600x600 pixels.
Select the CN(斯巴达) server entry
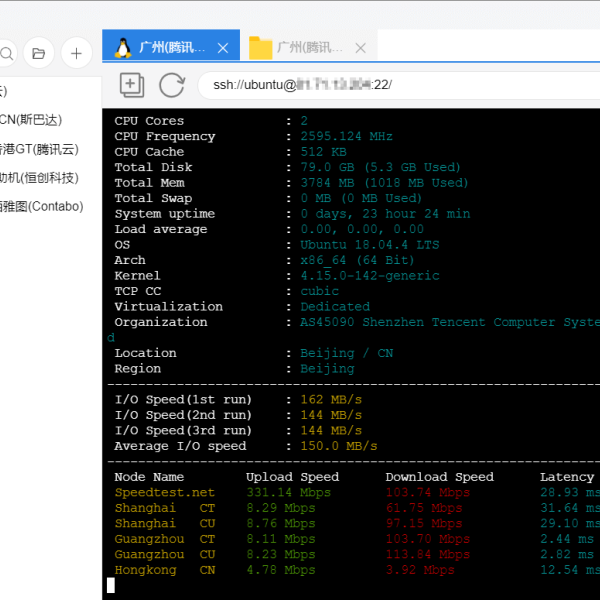pyautogui.click(x=31, y=120)
